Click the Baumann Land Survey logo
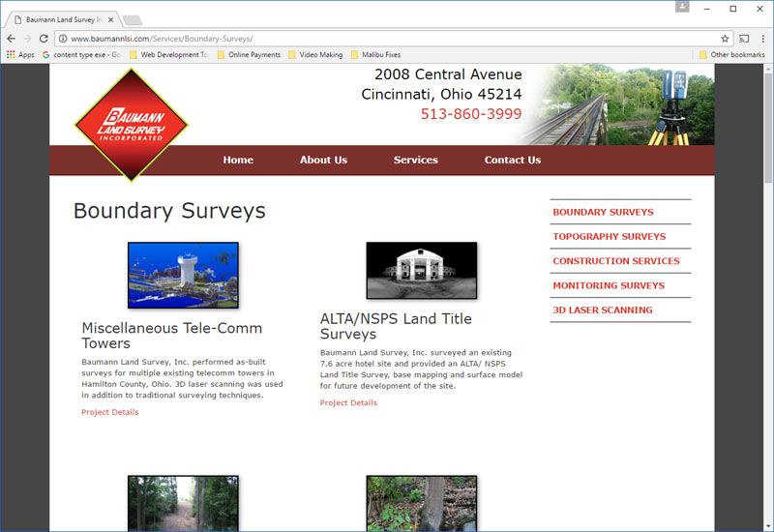The height and width of the screenshot is (532, 774). [x=131, y=125]
